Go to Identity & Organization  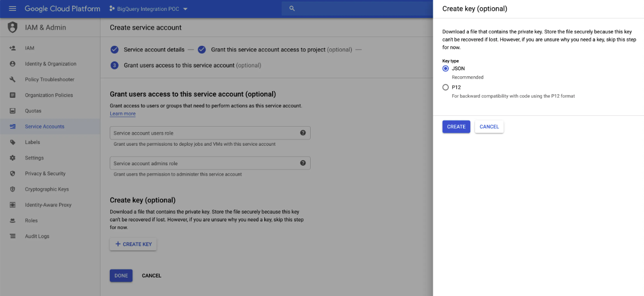point(50,64)
